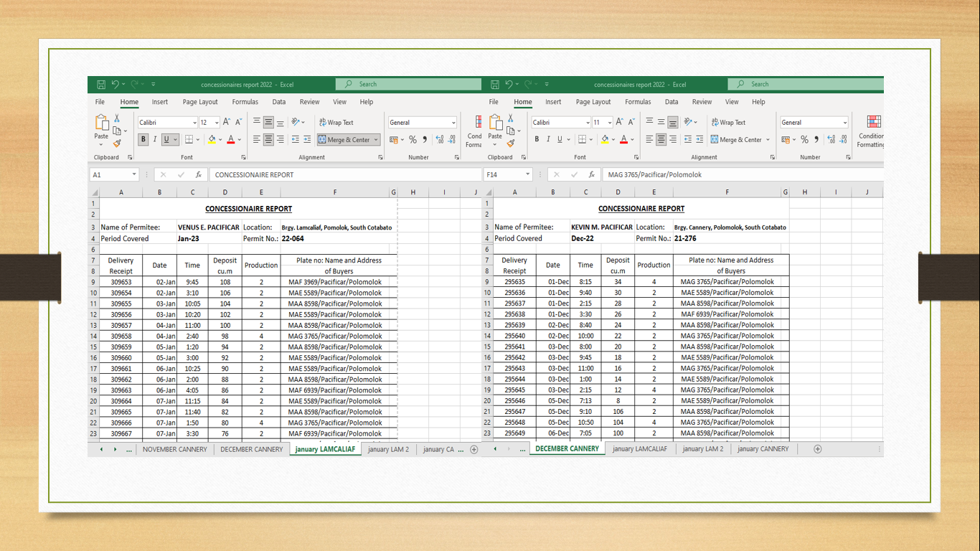Click the Cut scissors icon in right window
The image size is (980, 551).
511,118
